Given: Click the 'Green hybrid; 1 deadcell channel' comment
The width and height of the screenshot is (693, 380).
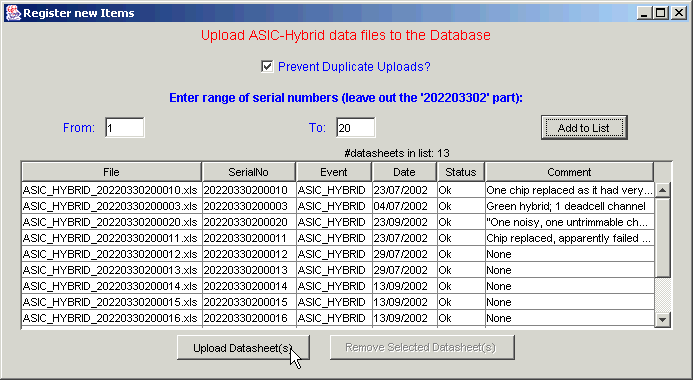Looking at the screenshot, I should coord(570,206).
